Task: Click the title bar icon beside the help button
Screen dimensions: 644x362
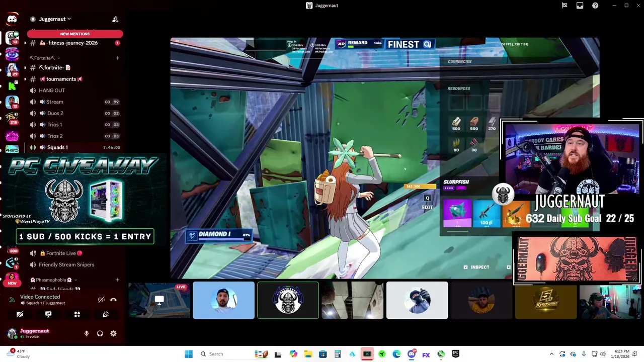Action: point(580,6)
